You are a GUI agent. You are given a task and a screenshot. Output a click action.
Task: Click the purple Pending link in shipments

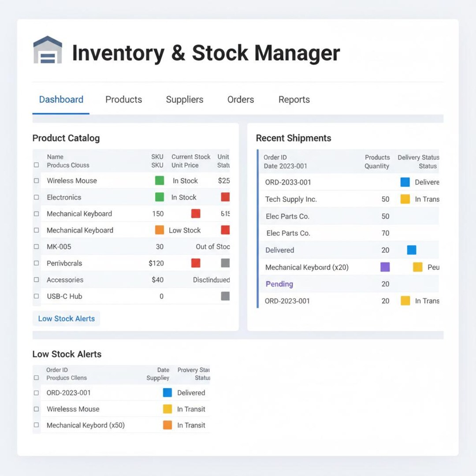click(x=279, y=284)
